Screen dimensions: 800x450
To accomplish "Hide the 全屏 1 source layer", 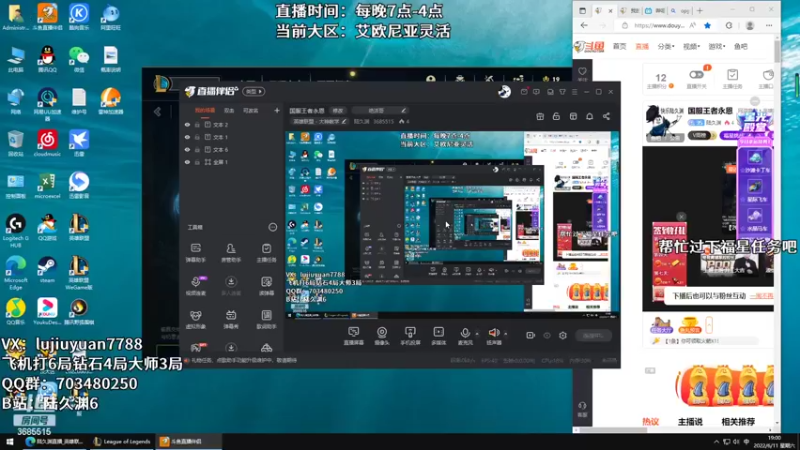I will point(187,162).
